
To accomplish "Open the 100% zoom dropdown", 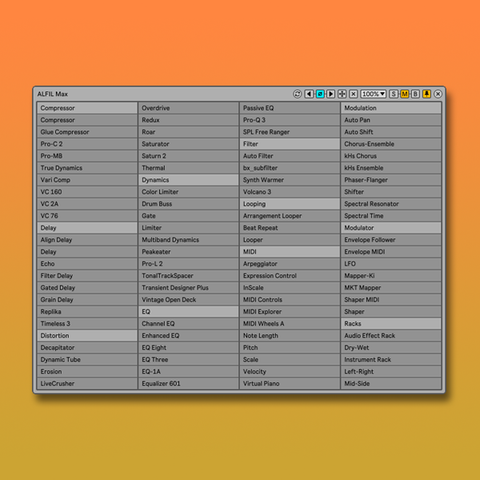I will (373, 94).
